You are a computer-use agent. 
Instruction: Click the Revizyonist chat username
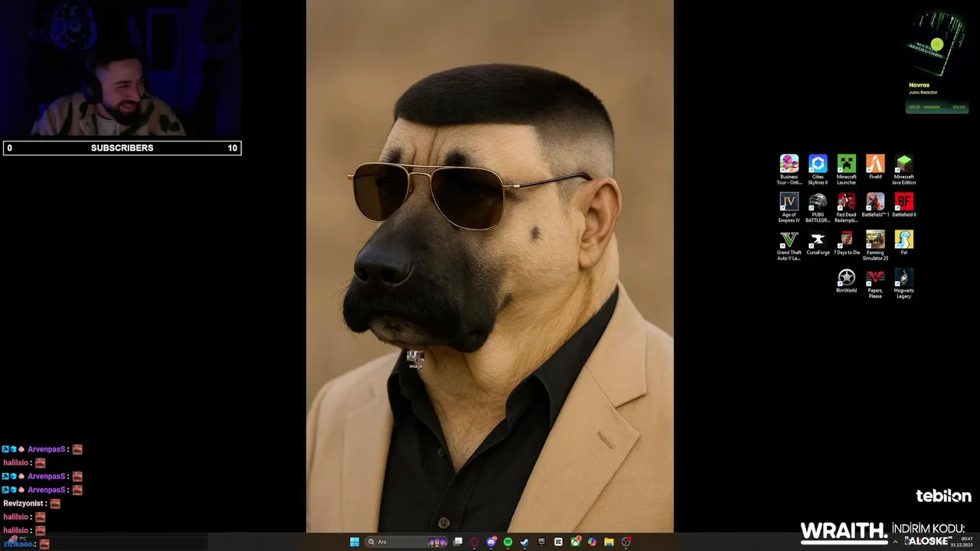click(24, 504)
